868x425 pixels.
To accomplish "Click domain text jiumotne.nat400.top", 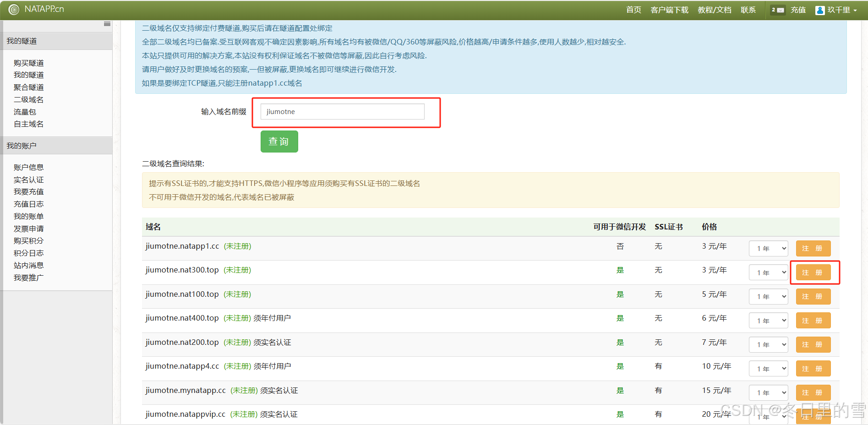I will [182, 318].
